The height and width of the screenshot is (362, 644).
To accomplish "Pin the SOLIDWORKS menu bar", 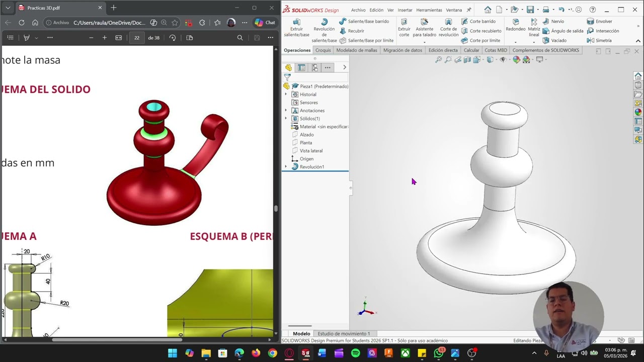I will 469,10.
